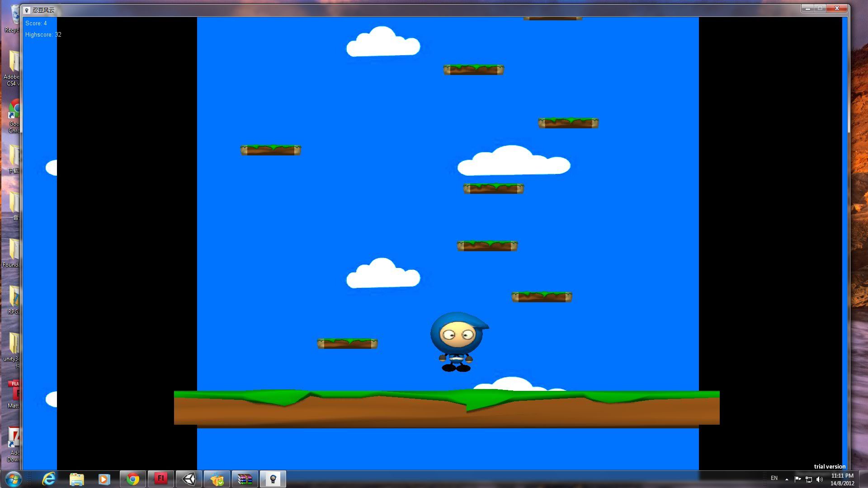Show hidden system tray icons
The image size is (868, 488).
tap(787, 479)
